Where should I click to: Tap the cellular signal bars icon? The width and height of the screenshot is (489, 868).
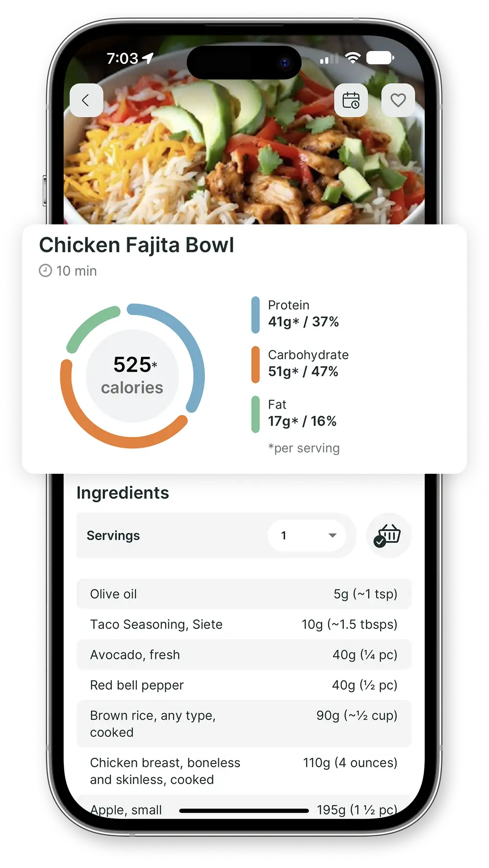point(329,59)
